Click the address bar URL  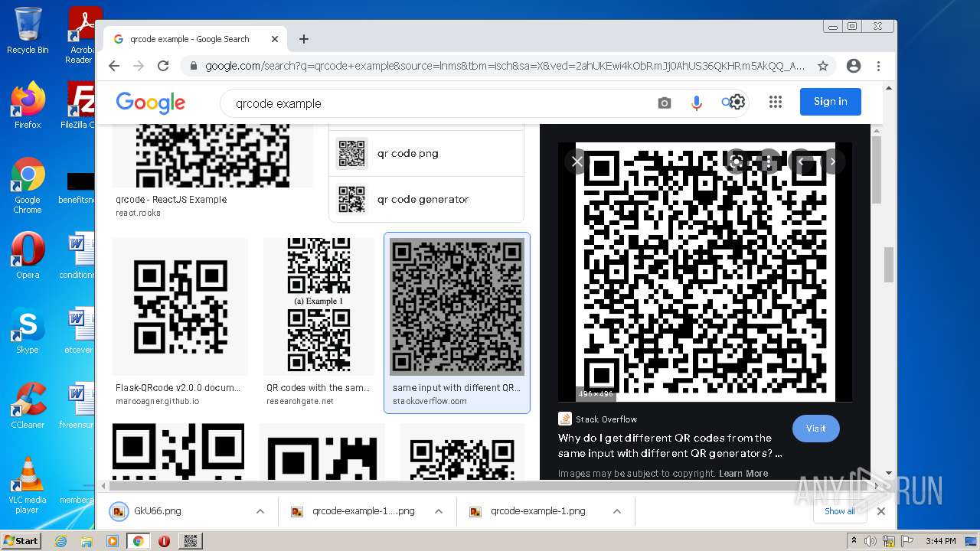[505, 66]
